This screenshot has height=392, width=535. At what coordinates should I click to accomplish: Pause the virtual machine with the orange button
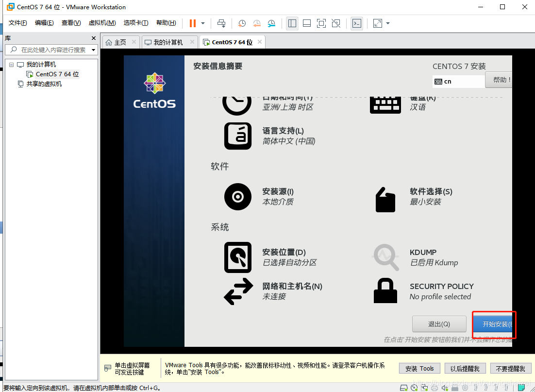coord(193,23)
